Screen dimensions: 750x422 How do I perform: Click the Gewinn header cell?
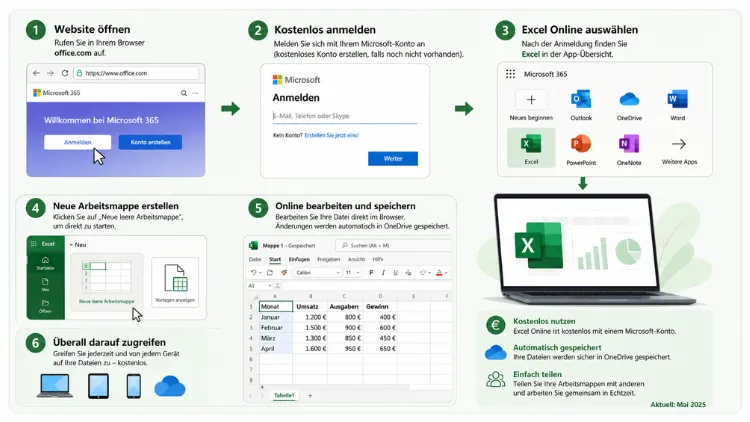pyautogui.click(x=381, y=307)
